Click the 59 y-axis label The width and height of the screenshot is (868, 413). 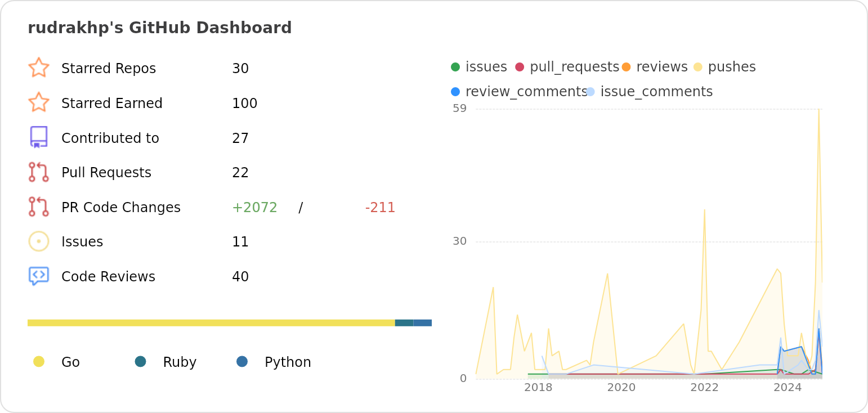pos(460,109)
